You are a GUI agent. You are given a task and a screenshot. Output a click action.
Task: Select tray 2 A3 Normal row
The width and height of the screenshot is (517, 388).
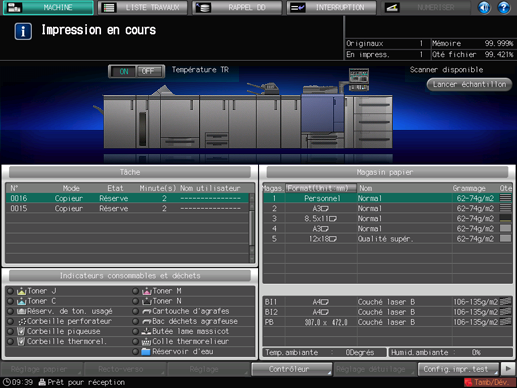[387, 209]
